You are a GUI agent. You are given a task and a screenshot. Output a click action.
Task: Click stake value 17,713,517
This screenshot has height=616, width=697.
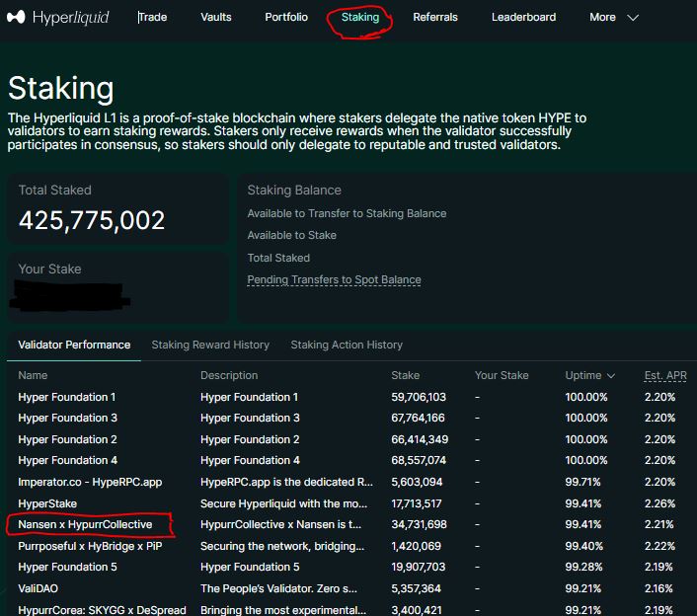[417, 503]
